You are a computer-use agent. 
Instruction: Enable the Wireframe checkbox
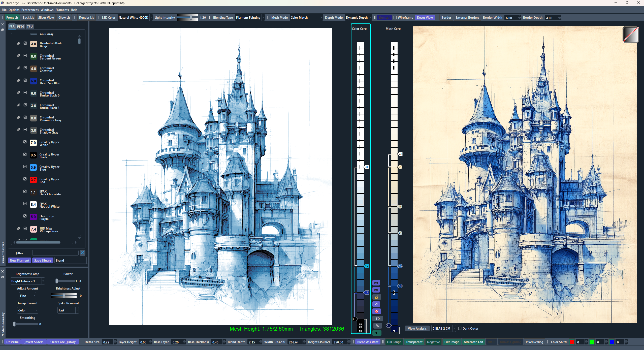pos(395,18)
